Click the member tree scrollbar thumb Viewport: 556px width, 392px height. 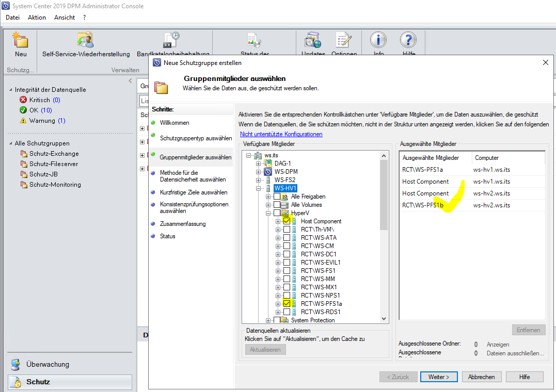pyautogui.click(x=384, y=195)
